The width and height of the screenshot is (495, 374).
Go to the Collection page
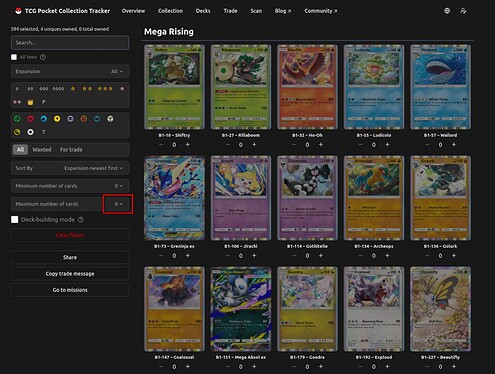coord(170,11)
